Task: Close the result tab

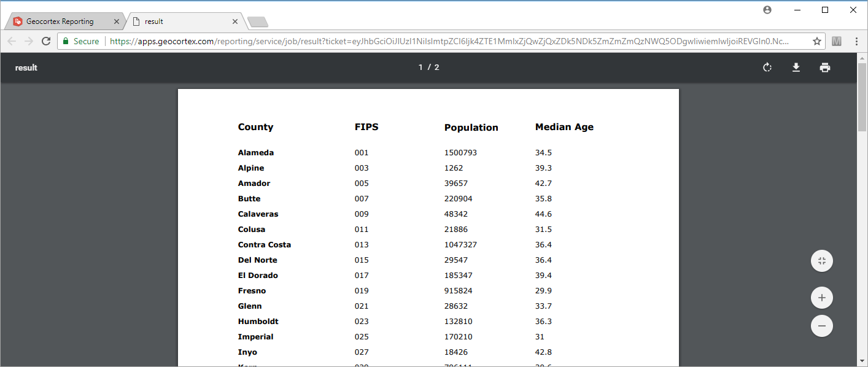Action: 234,21
